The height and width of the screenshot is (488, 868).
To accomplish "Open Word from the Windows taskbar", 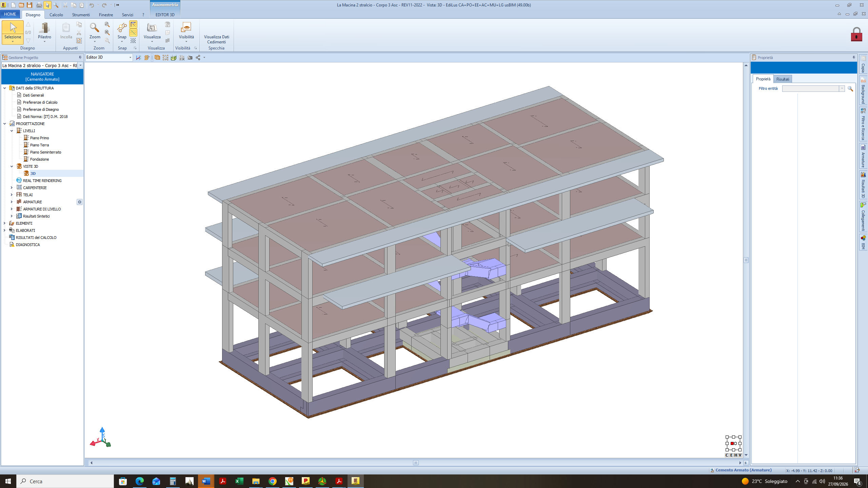I will point(206,481).
